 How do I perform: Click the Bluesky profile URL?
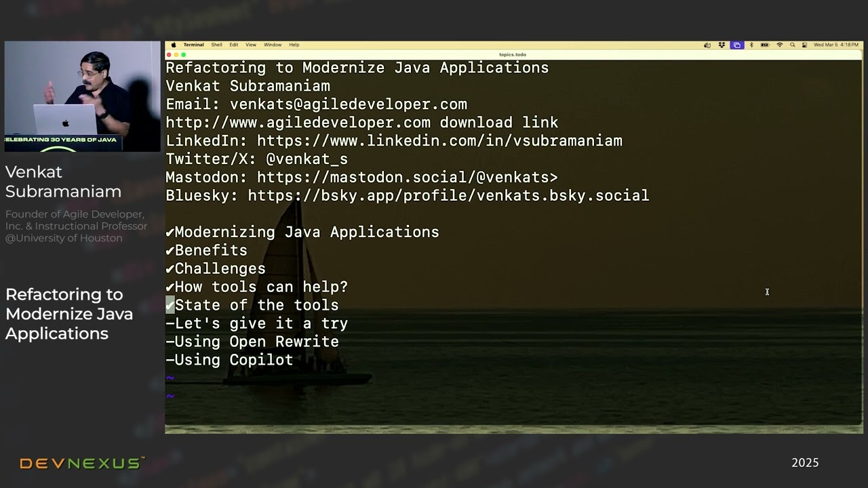448,196
